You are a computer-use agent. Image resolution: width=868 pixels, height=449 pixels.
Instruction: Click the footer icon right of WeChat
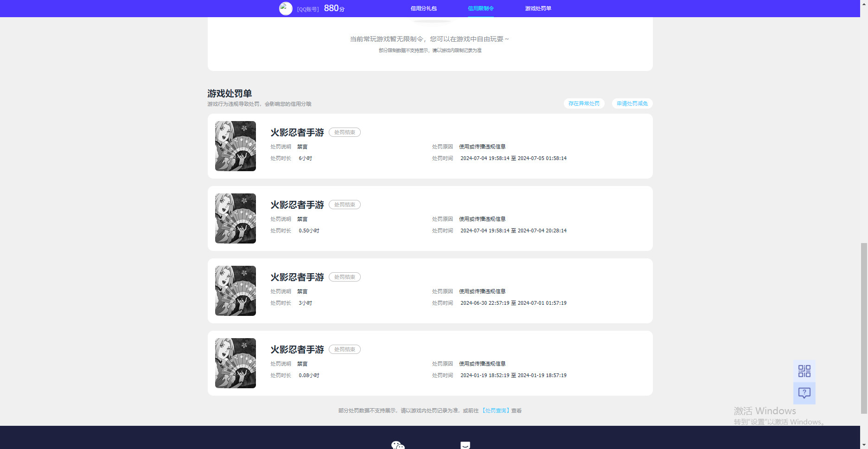[465, 445]
